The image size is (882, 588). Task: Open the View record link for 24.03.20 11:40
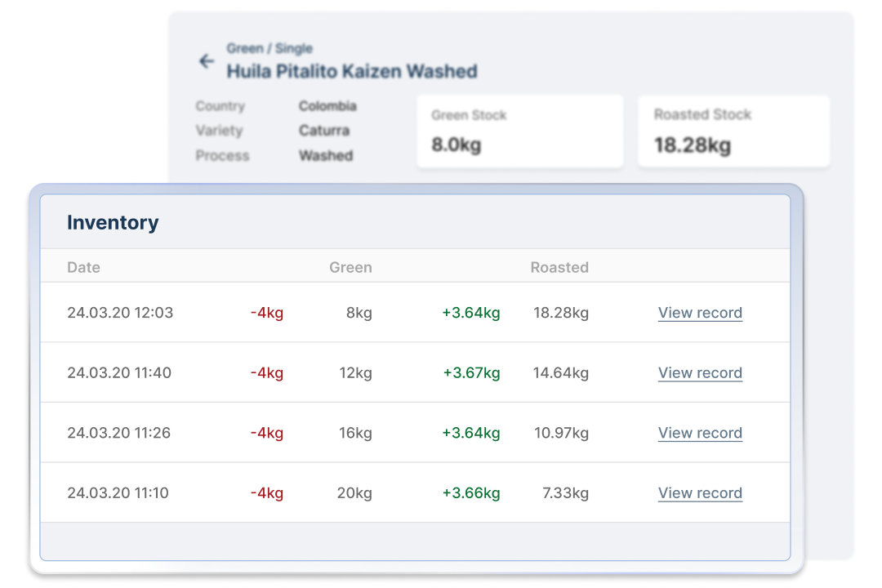pyautogui.click(x=700, y=372)
